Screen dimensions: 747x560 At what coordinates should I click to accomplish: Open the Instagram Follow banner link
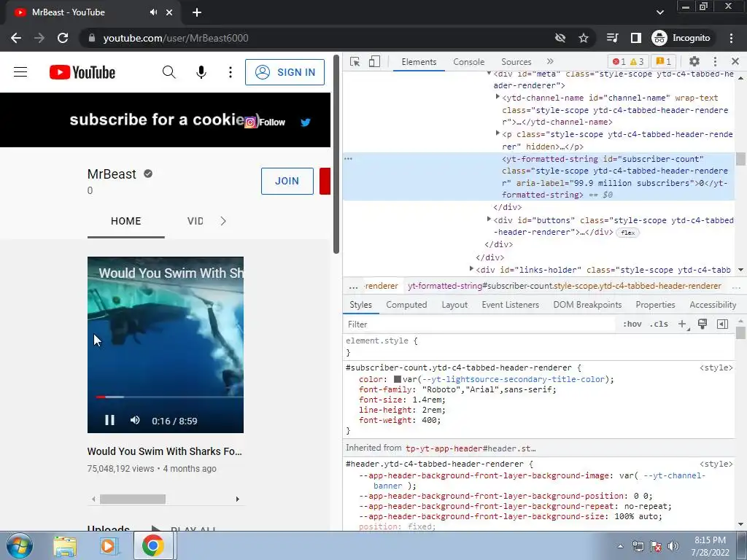click(x=265, y=122)
